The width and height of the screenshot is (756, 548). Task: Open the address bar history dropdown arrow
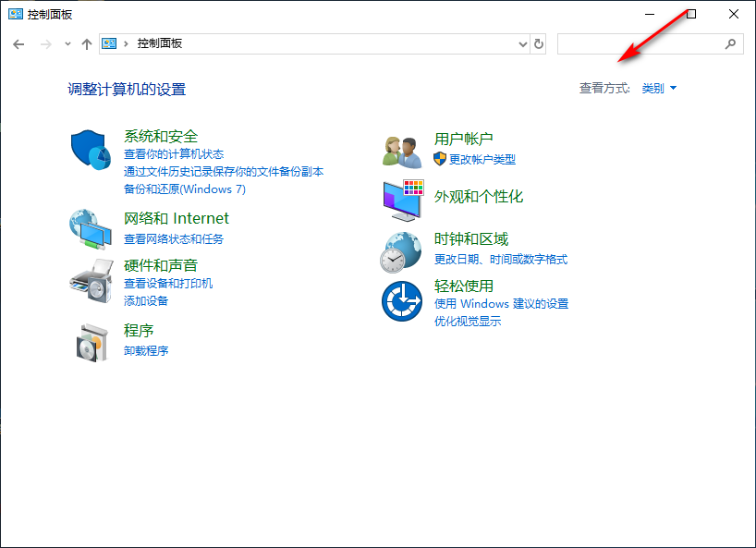tap(522, 43)
